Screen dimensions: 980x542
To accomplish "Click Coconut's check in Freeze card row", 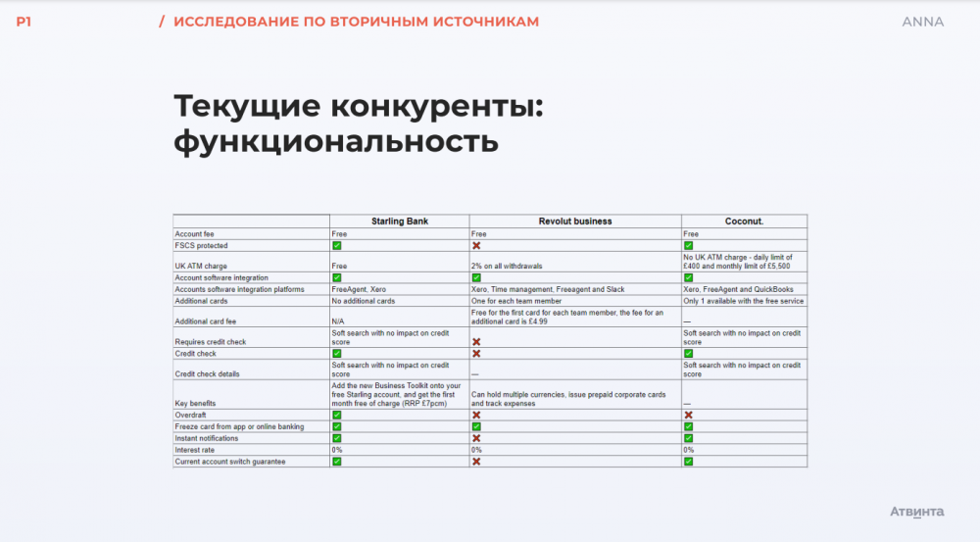I will [688, 426].
